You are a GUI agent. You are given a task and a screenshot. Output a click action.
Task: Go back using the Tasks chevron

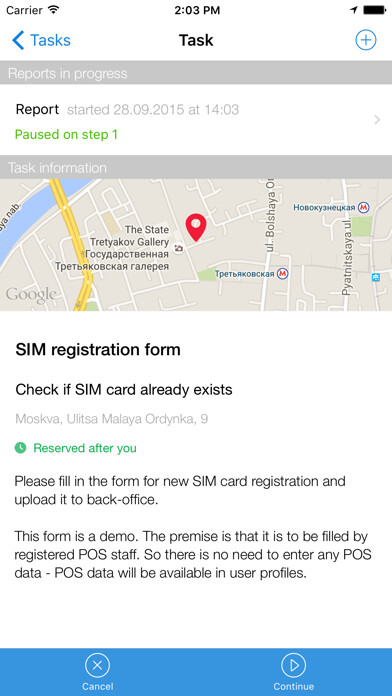click(x=18, y=40)
